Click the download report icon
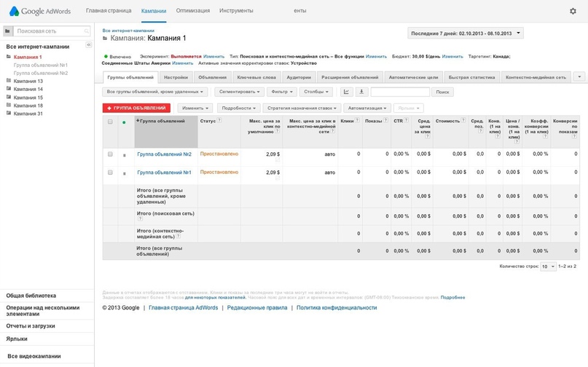 pyautogui.click(x=361, y=92)
